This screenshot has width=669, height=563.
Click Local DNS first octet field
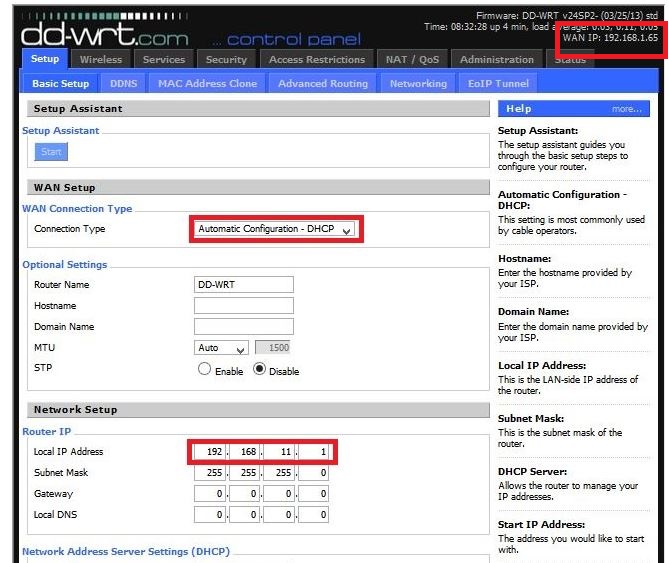(x=210, y=514)
